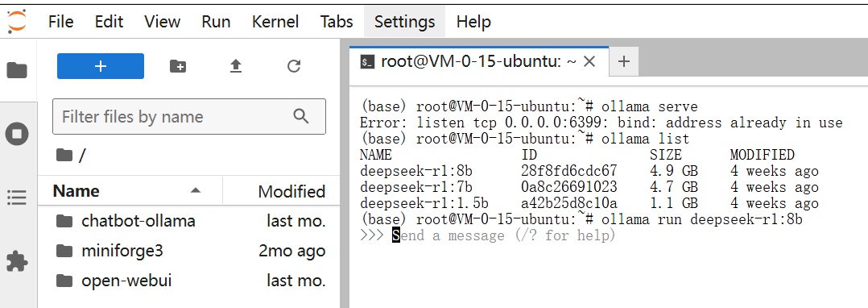Show the Table of Contents sidebar icon

(x=17, y=198)
